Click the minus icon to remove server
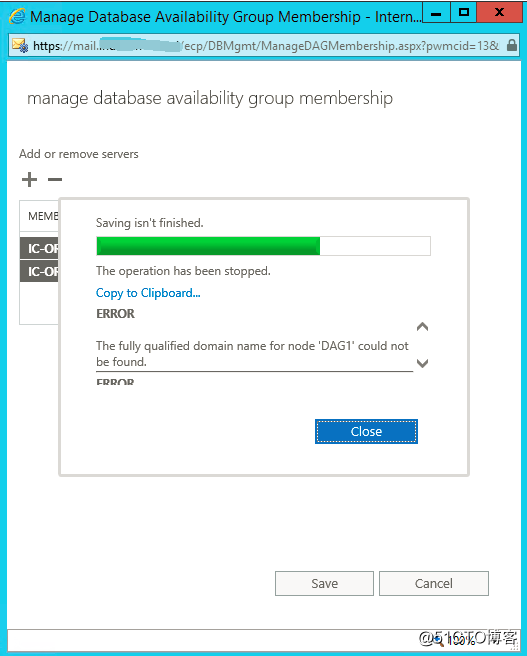The image size is (527, 656). pos(55,180)
